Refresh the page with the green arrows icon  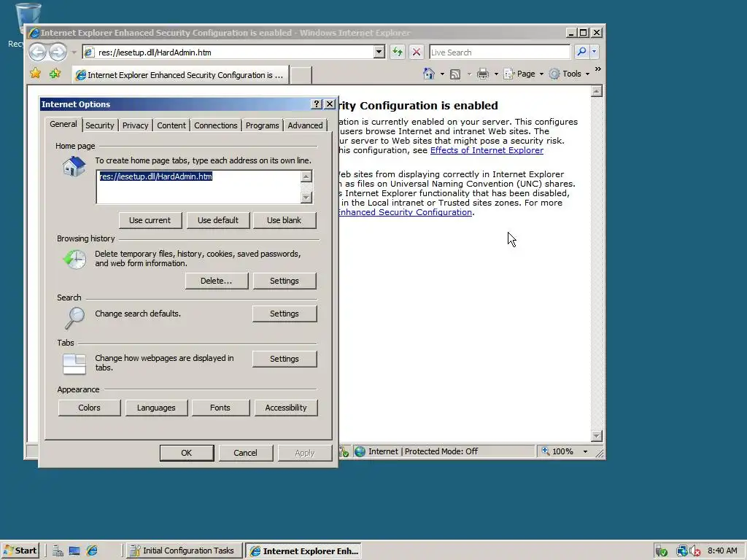(397, 52)
